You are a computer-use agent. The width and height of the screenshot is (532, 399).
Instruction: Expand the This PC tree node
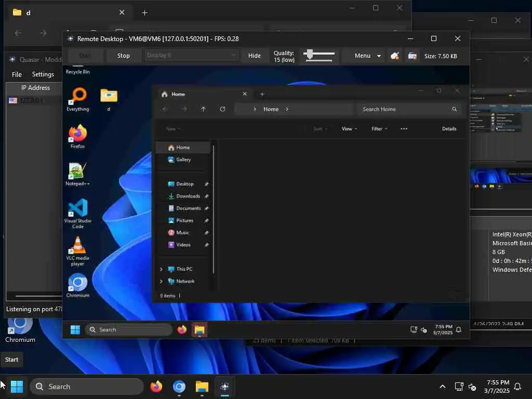point(161,269)
